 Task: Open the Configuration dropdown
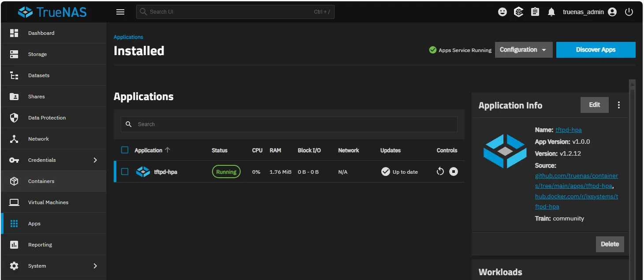(x=523, y=50)
